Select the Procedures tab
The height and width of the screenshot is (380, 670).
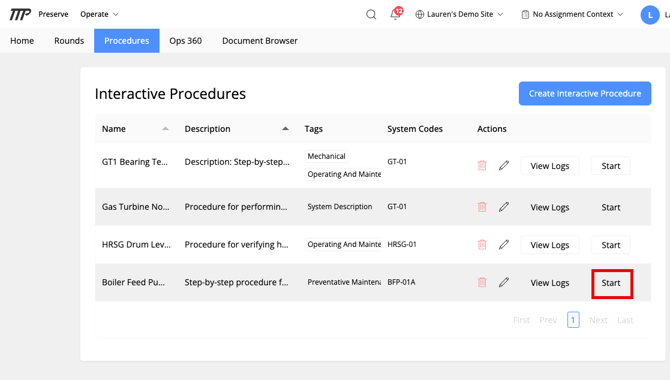(127, 41)
